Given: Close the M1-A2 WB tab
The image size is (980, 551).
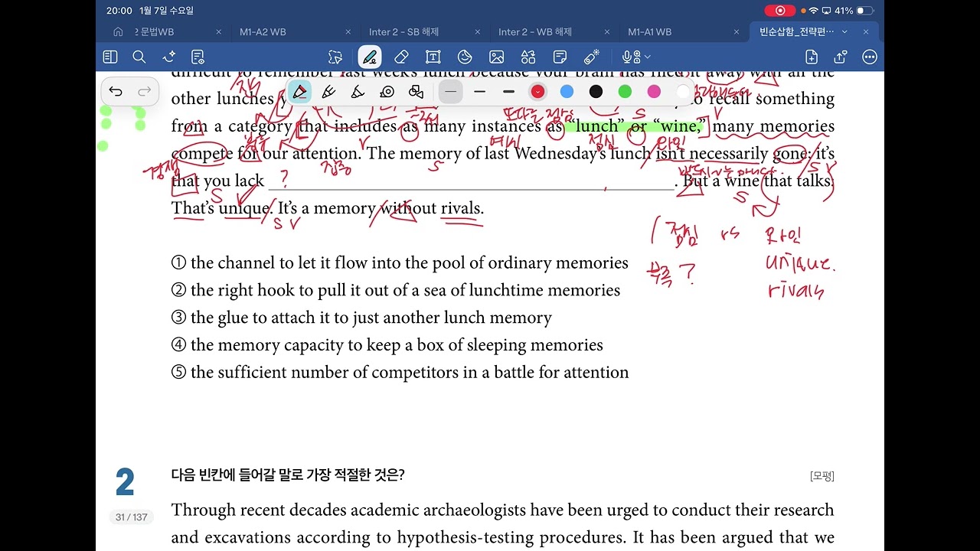Looking at the screenshot, I should point(348,32).
